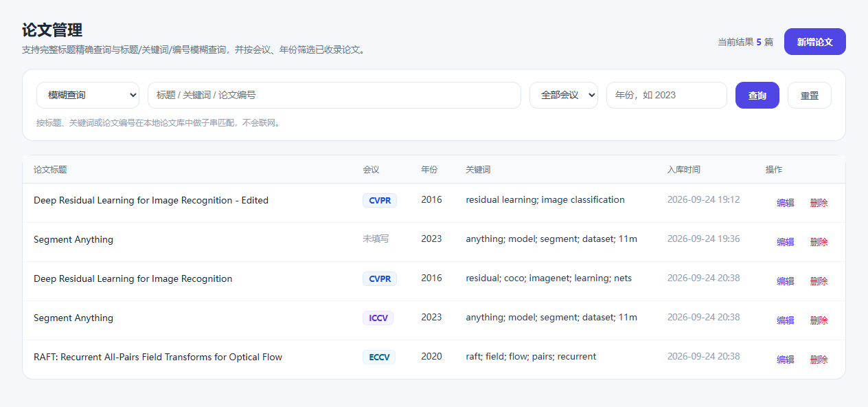
Task: Click the 年份 column header
Action: 429,170
